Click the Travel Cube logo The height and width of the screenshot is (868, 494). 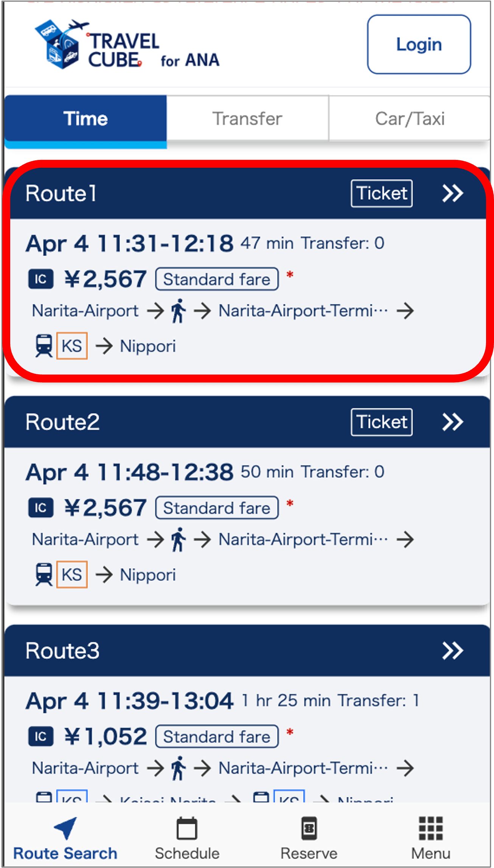coord(127,45)
